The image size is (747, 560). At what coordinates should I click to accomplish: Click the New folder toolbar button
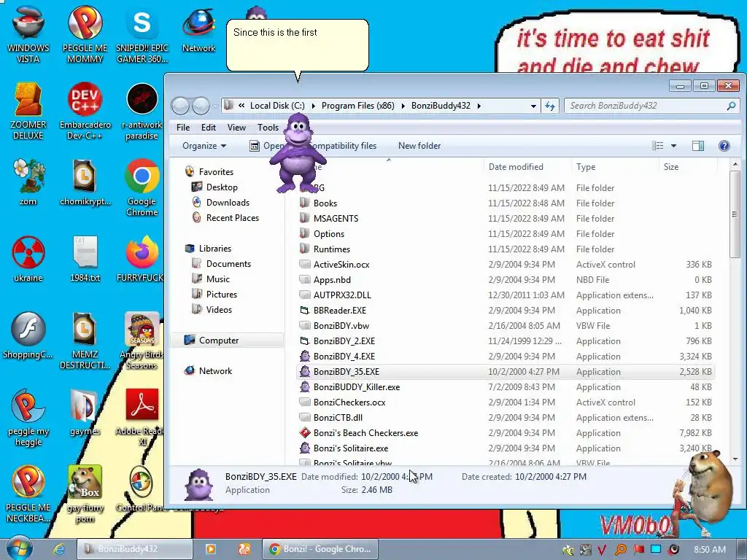click(x=419, y=146)
